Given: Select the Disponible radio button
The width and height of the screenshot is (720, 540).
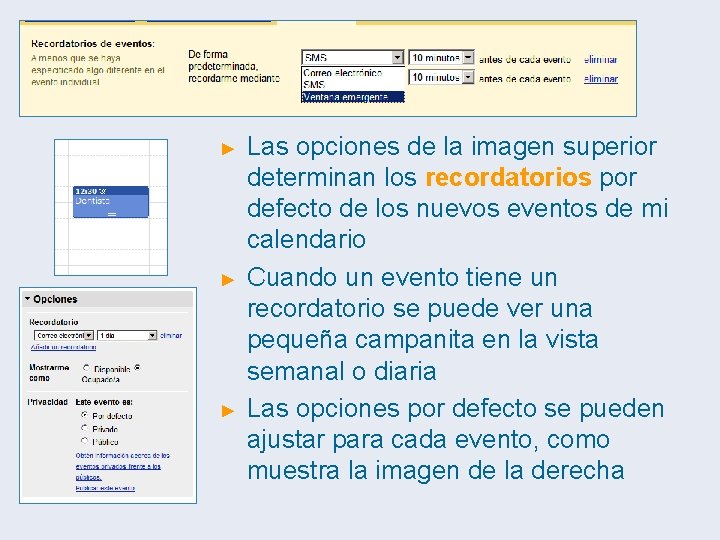Looking at the screenshot, I should point(86,368).
